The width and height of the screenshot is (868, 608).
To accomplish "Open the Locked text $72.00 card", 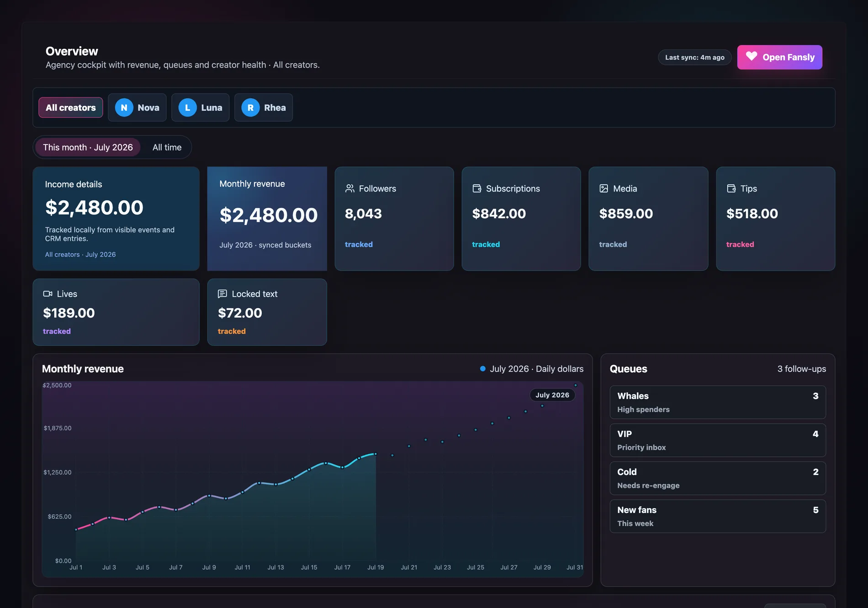I will [267, 312].
